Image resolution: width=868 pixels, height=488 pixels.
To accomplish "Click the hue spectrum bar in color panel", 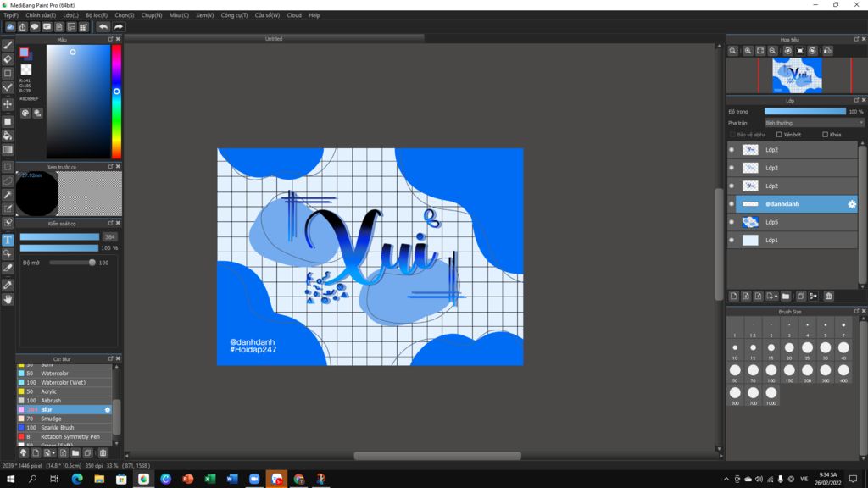I will coord(116,102).
